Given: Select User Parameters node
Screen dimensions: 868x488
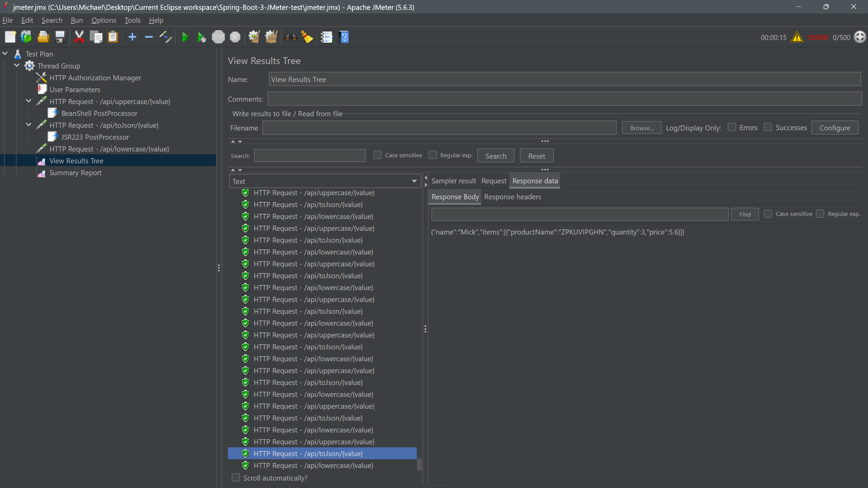Looking at the screenshot, I should (x=75, y=89).
